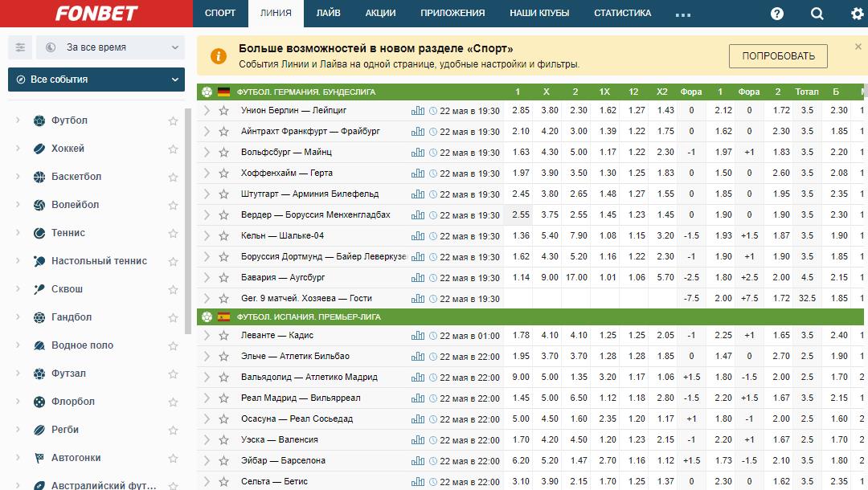Bet on odds 2.85 for Унион Берлин win
The width and height of the screenshot is (868, 490).
[521, 111]
